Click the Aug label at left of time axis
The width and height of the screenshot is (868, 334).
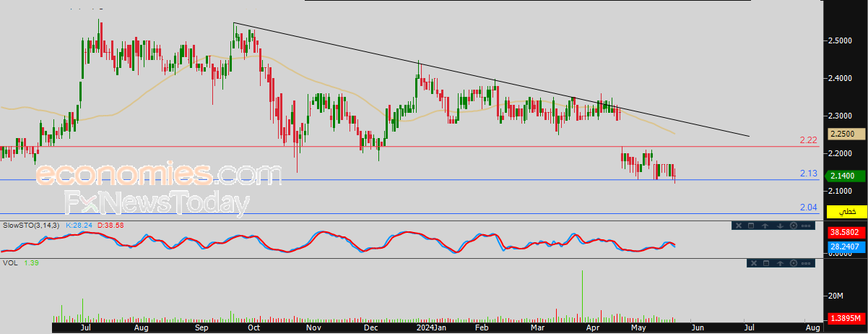(x=141, y=327)
